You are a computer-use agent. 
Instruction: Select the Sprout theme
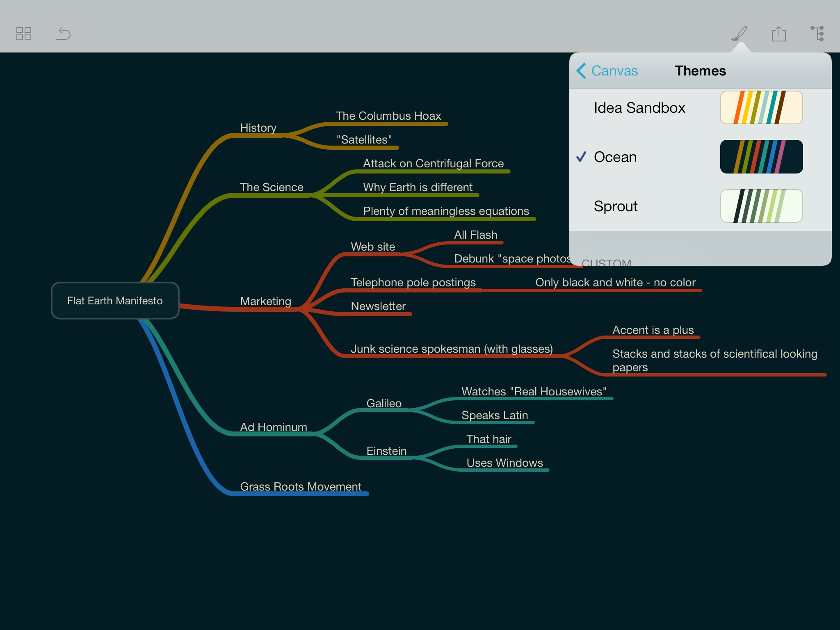point(701,206)
